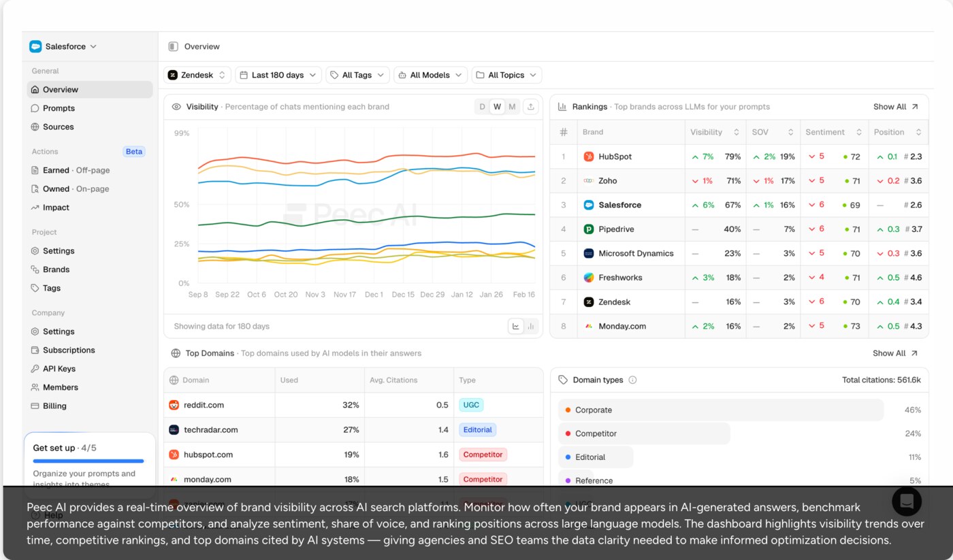This screenshot has height=560, width=953.
Task: Click the Competitor domain type bar
Action: [x=644, y=433]
